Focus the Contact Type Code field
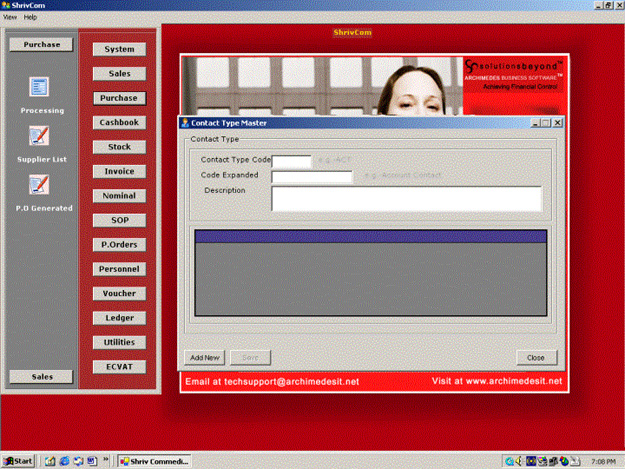Image resolution: width=625 pixels, height=469 pixels. click(x=292, y=160)
